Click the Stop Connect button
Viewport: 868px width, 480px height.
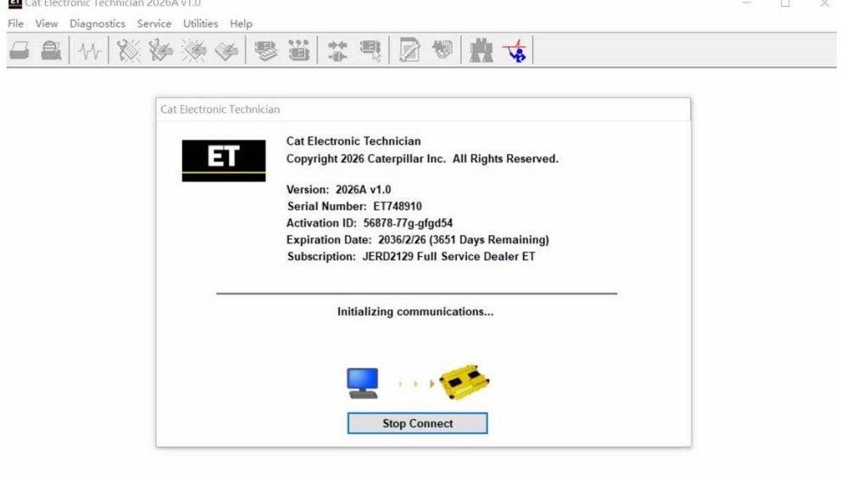(417, 423)
